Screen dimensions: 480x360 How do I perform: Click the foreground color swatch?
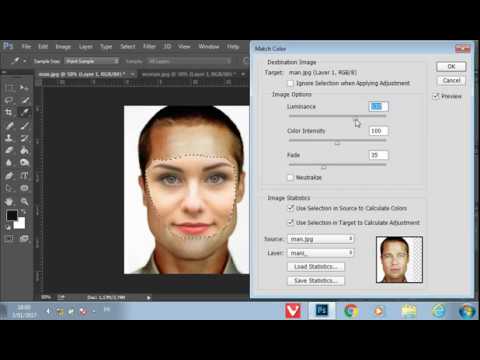pyautogui.click(x=12, y=215)
